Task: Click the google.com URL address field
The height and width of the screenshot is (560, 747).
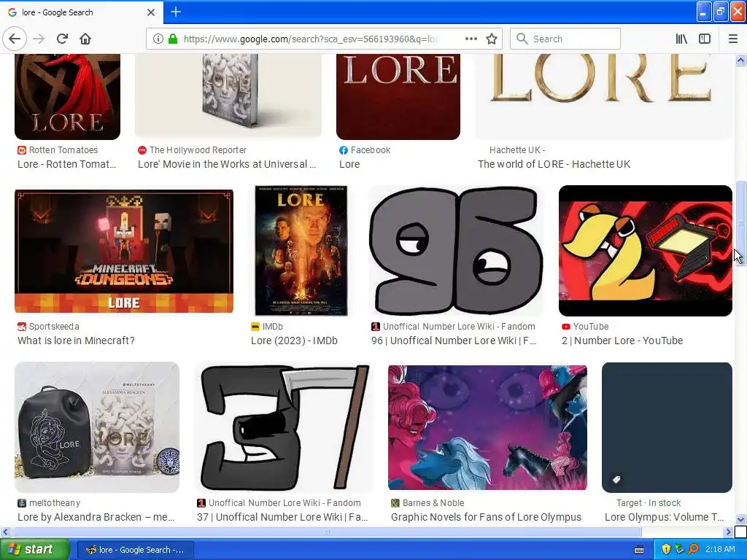Action: coord(309,39)
